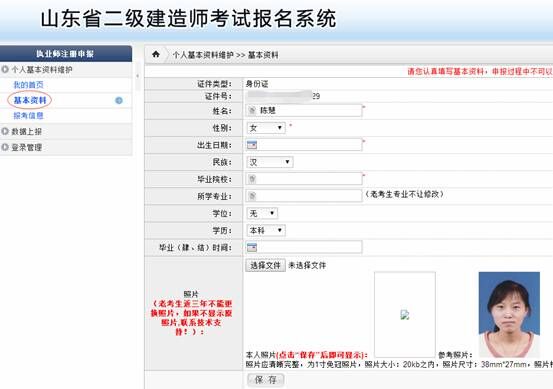Open the 民族 dropdown showing 汉
553x389 pixels.
click(x=270, y=162)
